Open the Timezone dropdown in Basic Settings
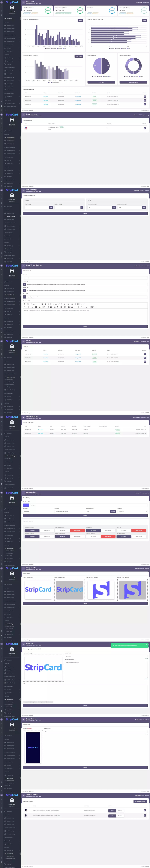Image resolution: width=150 pixels, height=868 pixels. (132, 512)
